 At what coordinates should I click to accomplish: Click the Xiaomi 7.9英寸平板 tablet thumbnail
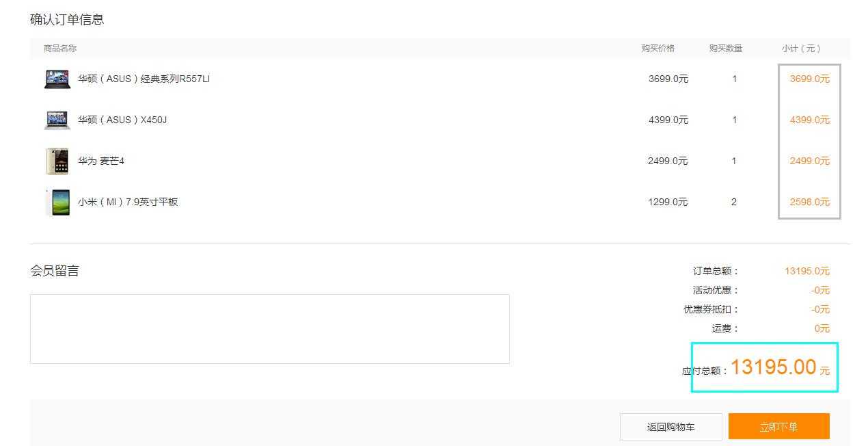click(x=57, y=202)
